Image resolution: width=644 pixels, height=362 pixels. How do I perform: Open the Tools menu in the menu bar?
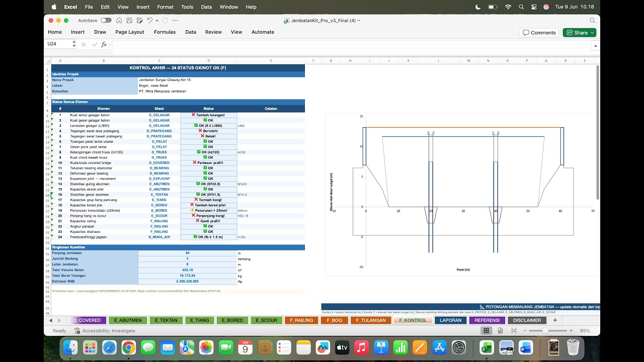tap(187, 7)
